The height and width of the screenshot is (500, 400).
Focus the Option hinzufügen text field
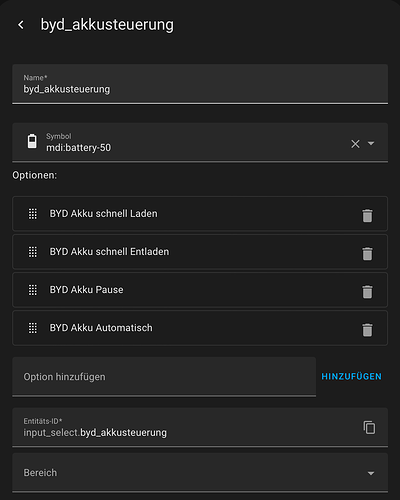pyautogui.click(x=164, y=377)
